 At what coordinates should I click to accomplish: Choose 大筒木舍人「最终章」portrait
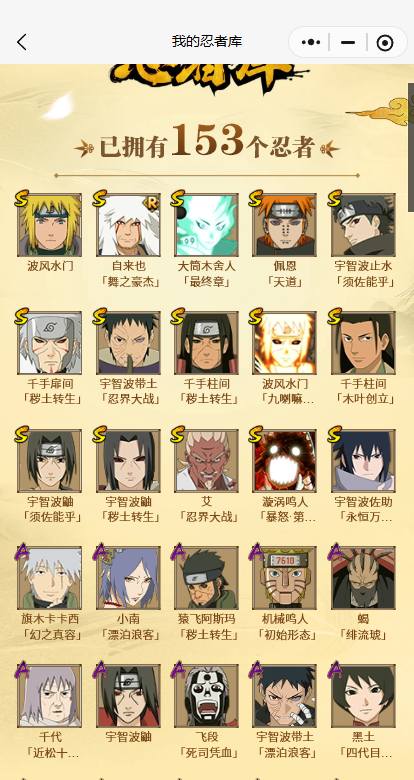207,225
